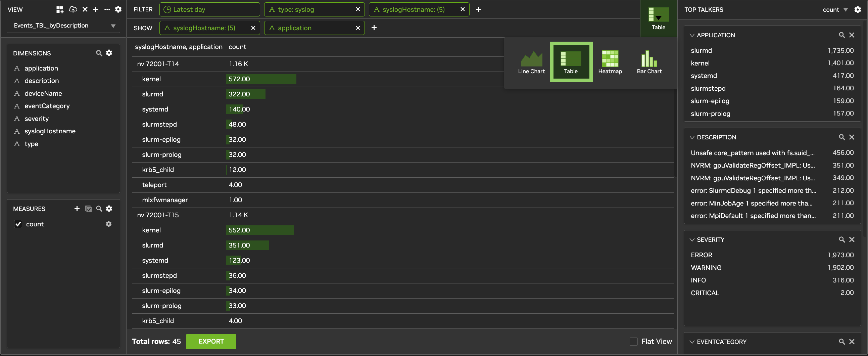Select the Heatmap visualization
868x356 pixels.
coord(610,62)
